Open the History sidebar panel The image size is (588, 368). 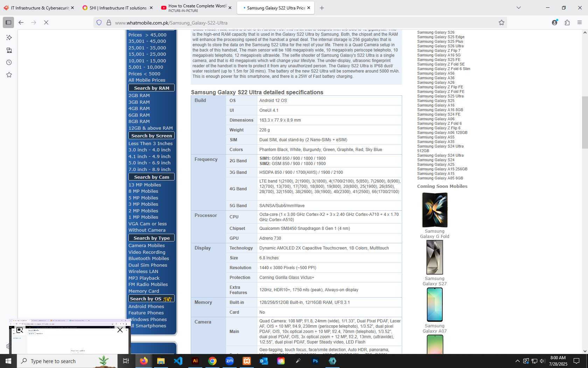point(9,62)
